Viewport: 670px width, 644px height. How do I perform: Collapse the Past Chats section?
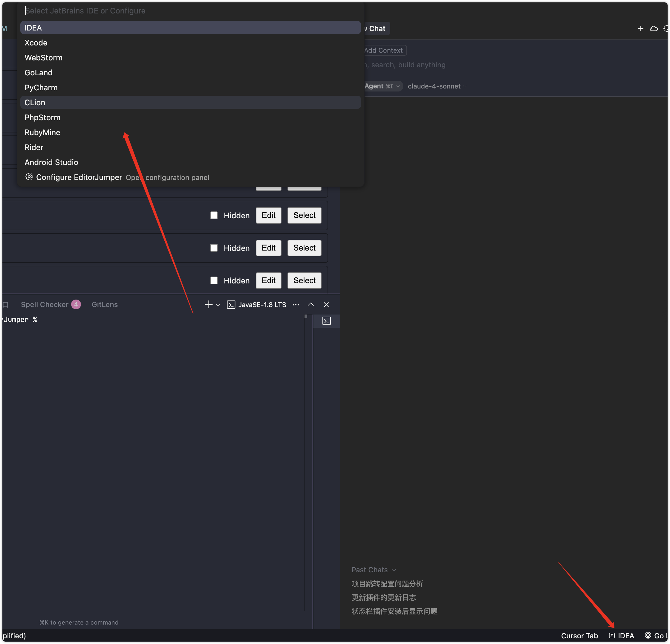click(x=373, y=570)
